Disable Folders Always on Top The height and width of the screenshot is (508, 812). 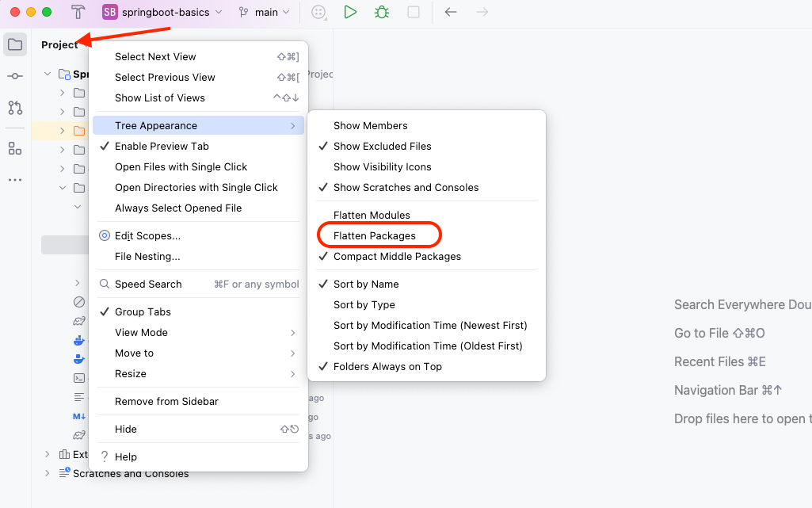click(387, 366)
